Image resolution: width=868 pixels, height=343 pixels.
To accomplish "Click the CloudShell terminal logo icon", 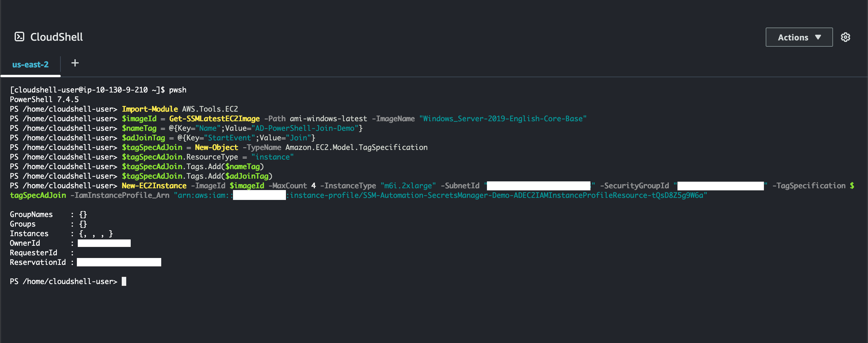I will tap(19, 37).
